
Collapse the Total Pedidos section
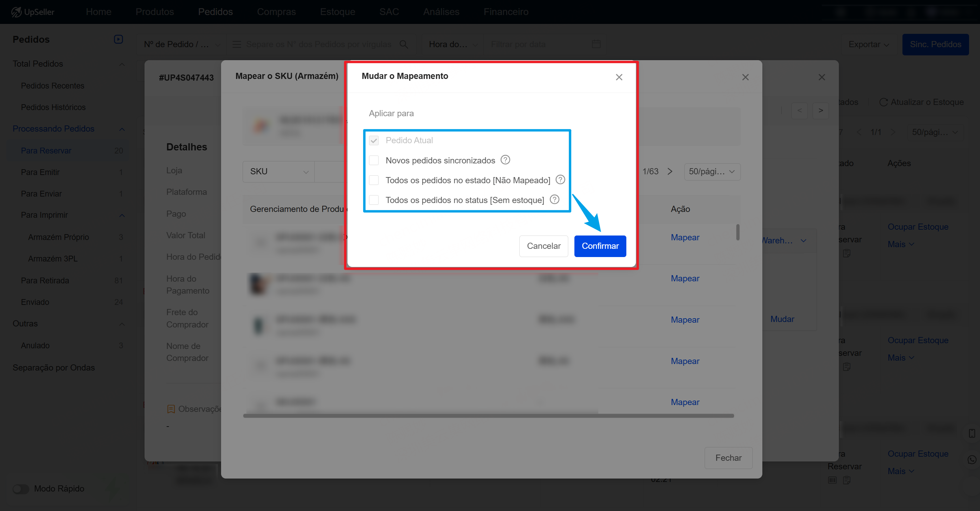[122, 64]
